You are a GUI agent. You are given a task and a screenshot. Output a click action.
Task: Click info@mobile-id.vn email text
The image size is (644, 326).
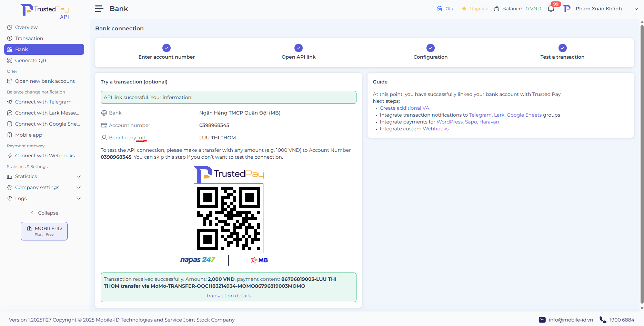pyautogui.click(x=571, y=320)
